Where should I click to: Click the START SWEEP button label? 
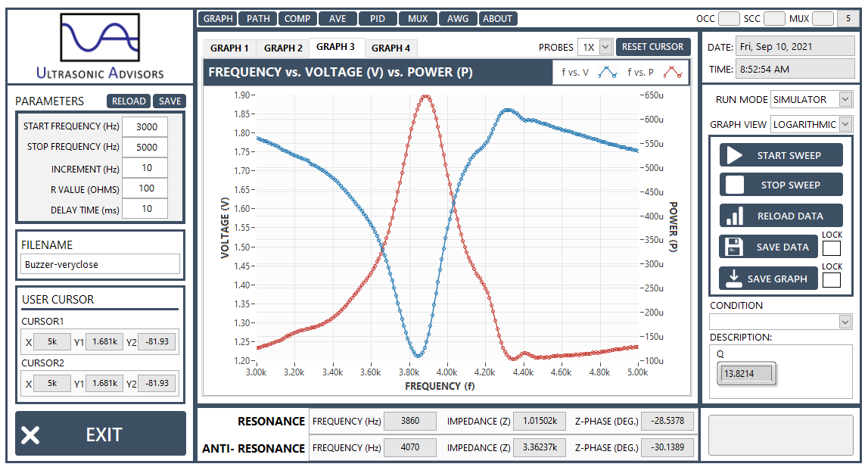click(x=789, y=156)
